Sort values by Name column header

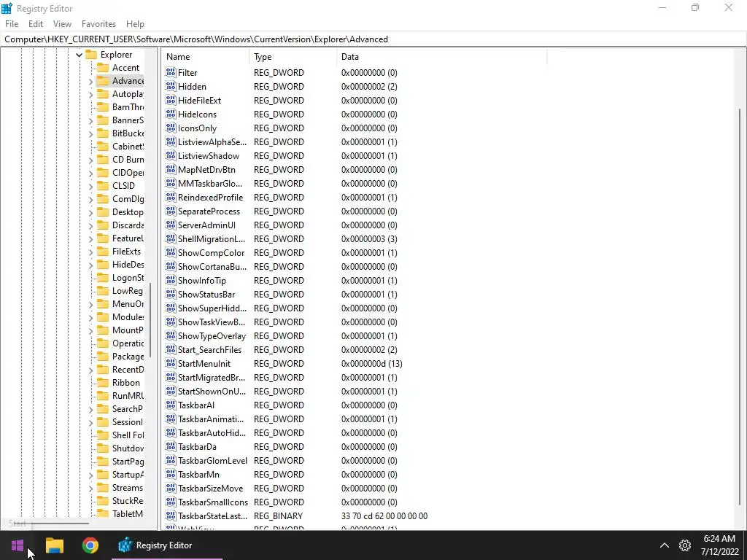[x=205, y=57]
